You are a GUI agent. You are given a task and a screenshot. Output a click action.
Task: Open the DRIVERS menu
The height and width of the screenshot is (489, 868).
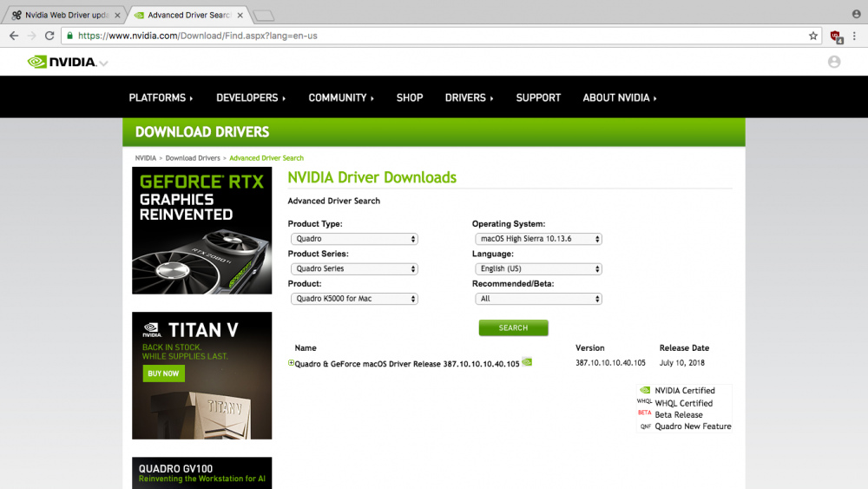coord(469,98)
